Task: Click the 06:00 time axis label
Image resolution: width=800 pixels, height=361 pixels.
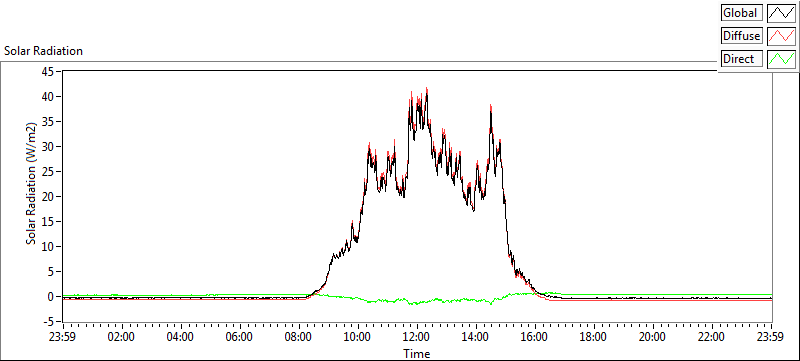Action: point(240,337)
